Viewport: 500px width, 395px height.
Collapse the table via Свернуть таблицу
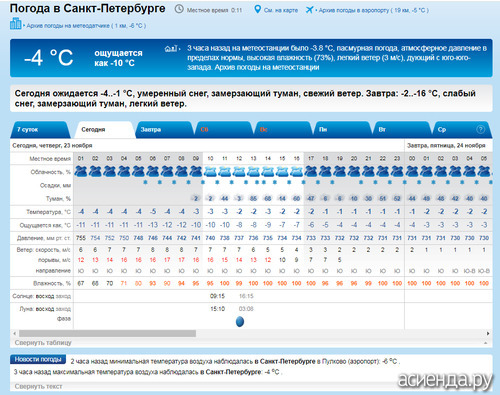(x=43, y=343)
